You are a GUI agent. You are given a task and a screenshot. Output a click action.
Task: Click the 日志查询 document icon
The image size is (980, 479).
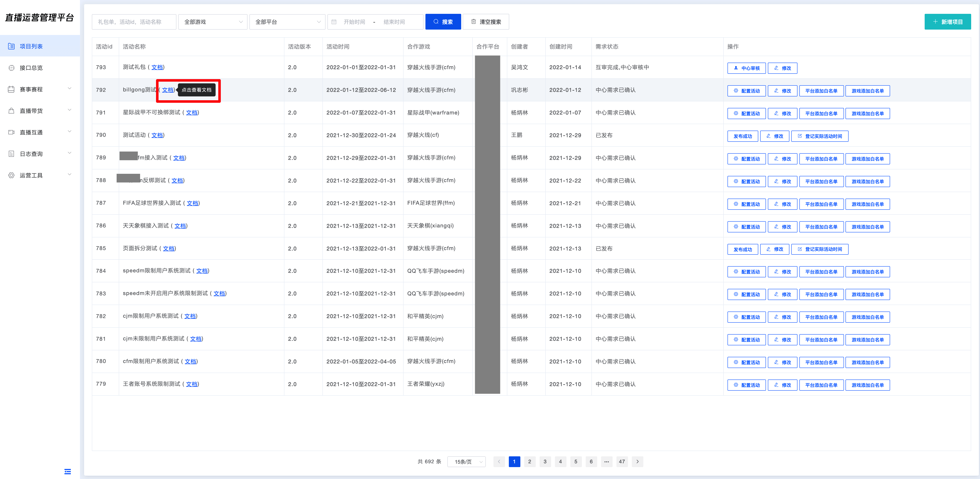point(11,154)
